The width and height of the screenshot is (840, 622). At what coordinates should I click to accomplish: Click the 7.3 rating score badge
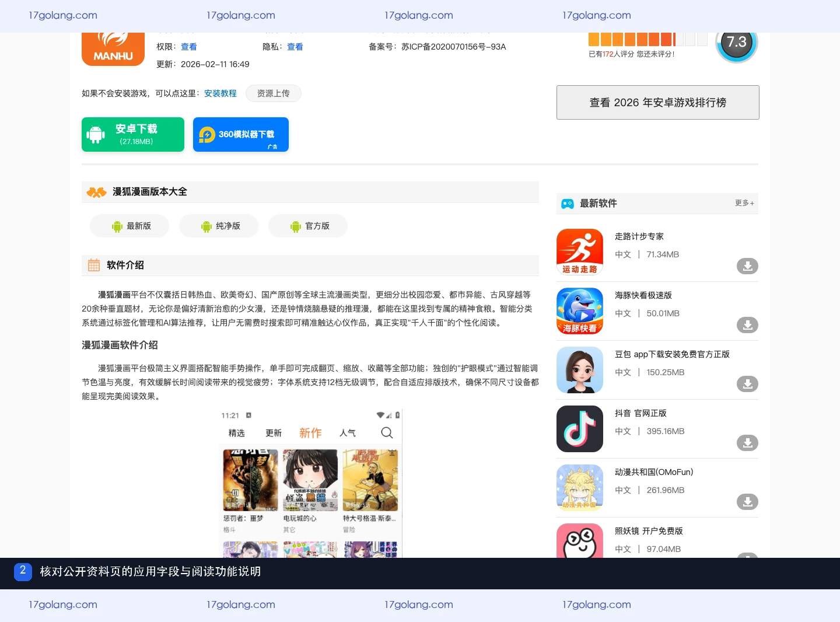tap(737, 43)
